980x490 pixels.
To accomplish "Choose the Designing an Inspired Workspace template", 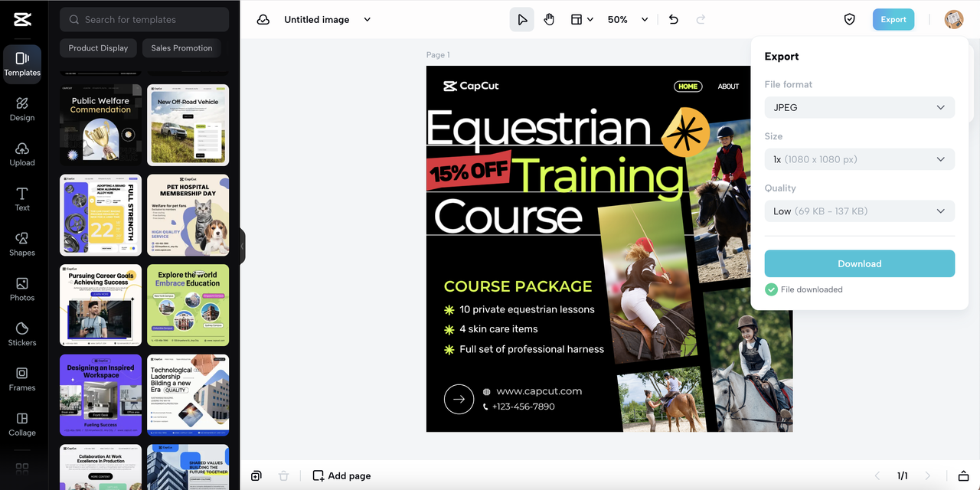I will tap(101, 395).
